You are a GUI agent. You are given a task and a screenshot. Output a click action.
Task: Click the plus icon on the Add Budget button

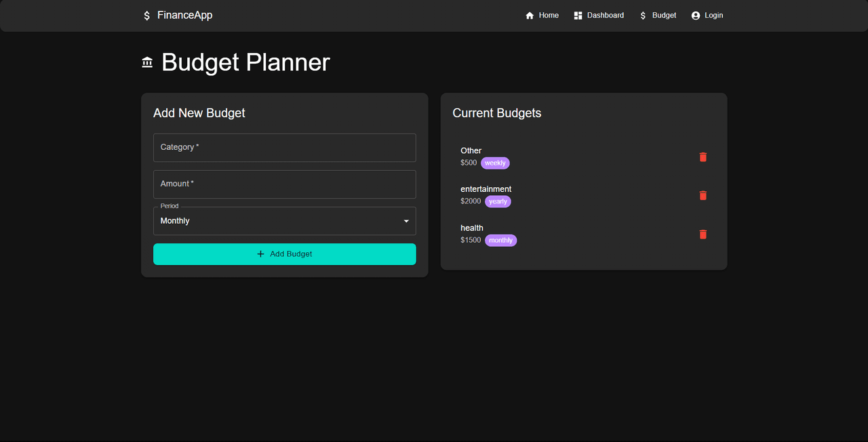coord(260,254)
